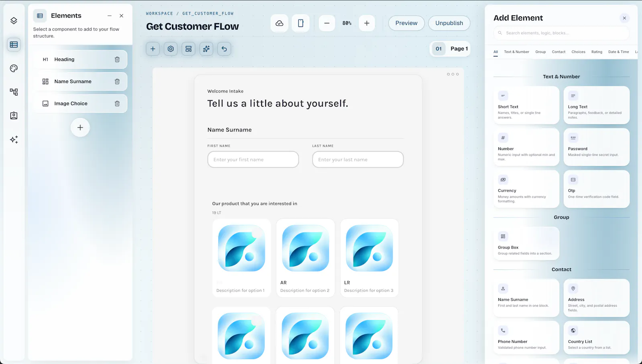Switch to Text & Number tab
The height and width of the screenshot is (364, 642).
[x=516, y=52]
